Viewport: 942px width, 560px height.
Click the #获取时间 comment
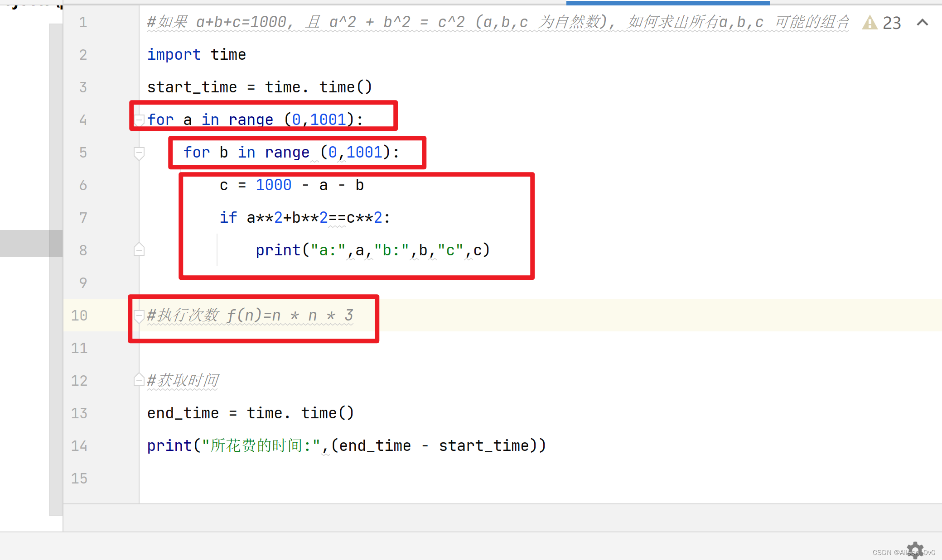pyautogui.click(x=183, y=380)
